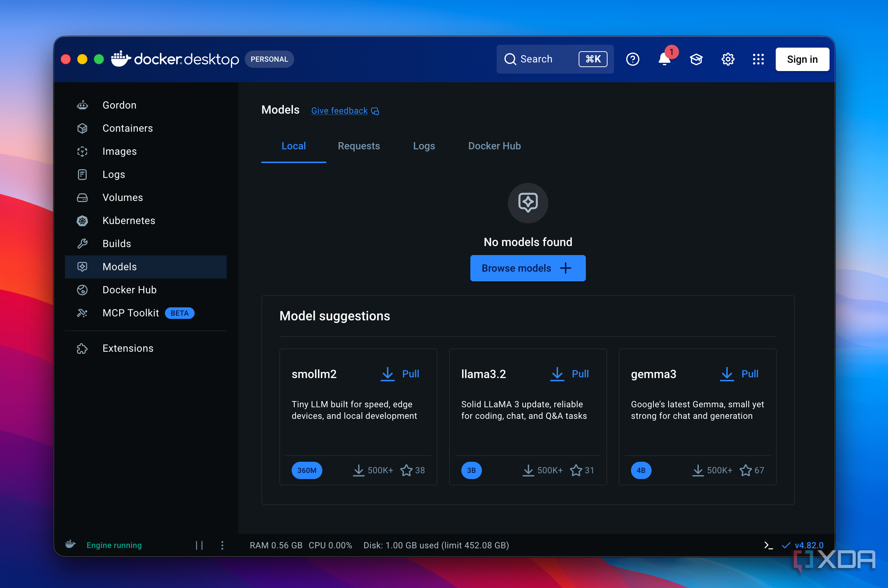This screenshot has width=888, height=588.
Task: Pull the llama3.2 model
Action: [570, 374]
